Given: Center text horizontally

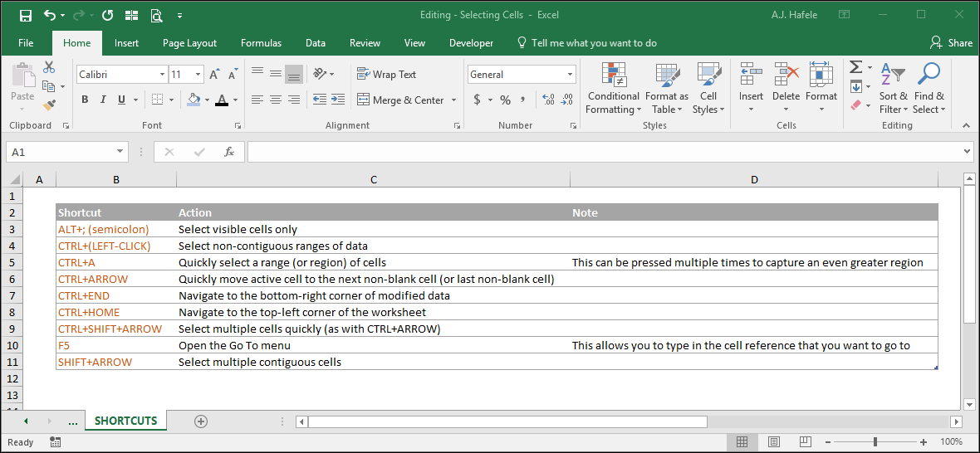Looking at the screenshot, I should [x=275, y=100].
